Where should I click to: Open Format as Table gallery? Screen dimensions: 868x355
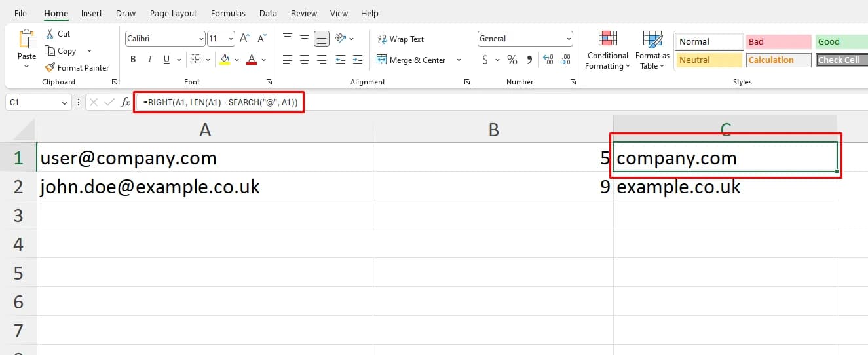tap(652, 50)
